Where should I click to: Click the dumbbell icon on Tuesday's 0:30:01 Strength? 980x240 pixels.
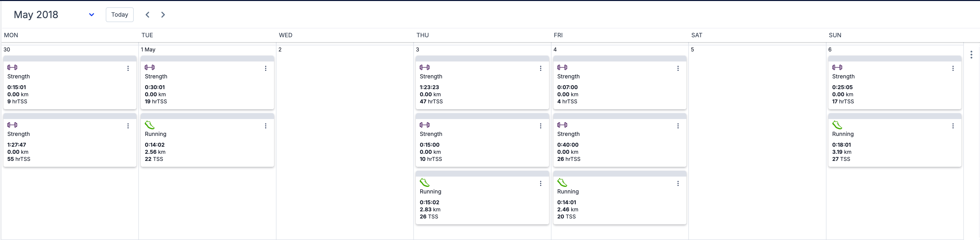pos(150,67)
